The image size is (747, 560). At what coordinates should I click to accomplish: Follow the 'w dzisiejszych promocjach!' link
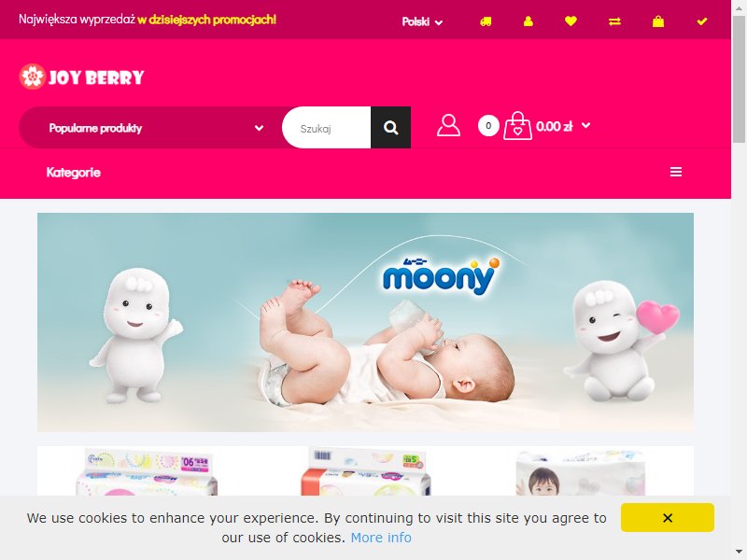(206, 20)
